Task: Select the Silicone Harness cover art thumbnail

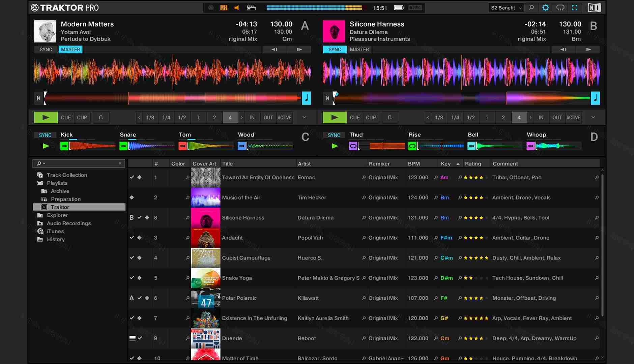Action: coord(205,217)
